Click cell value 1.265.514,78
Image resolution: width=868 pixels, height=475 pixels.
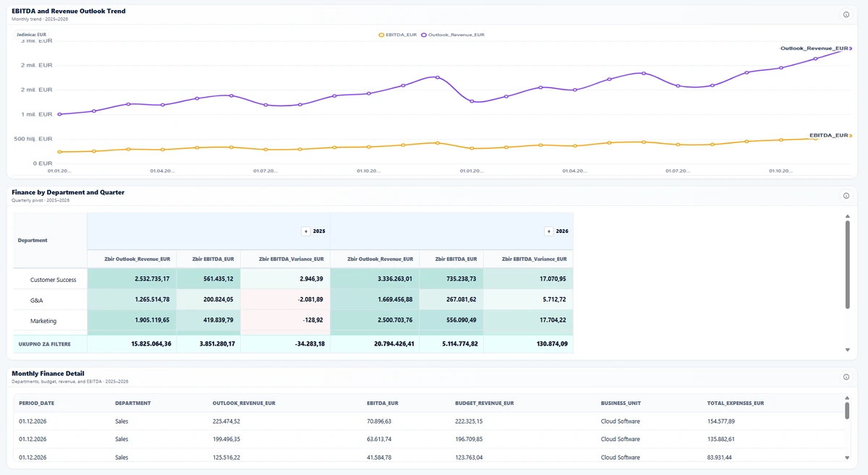[131, 299]
